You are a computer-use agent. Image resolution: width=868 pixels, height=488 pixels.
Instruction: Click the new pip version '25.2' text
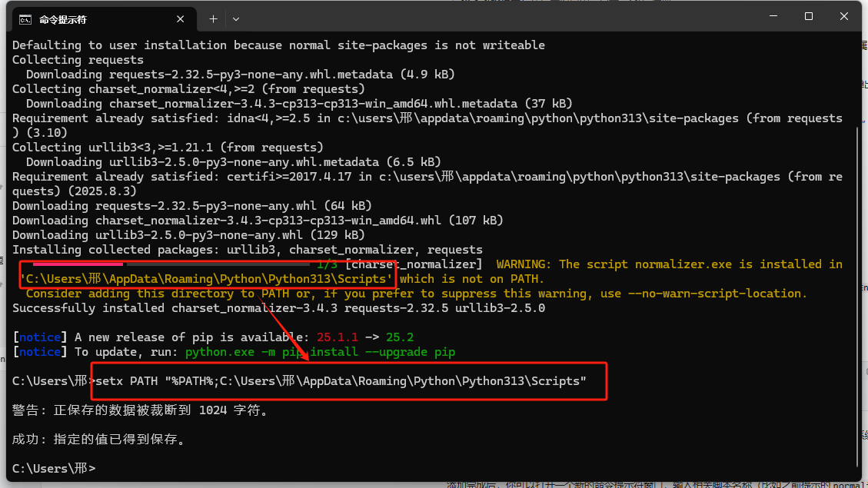(400, 337)
